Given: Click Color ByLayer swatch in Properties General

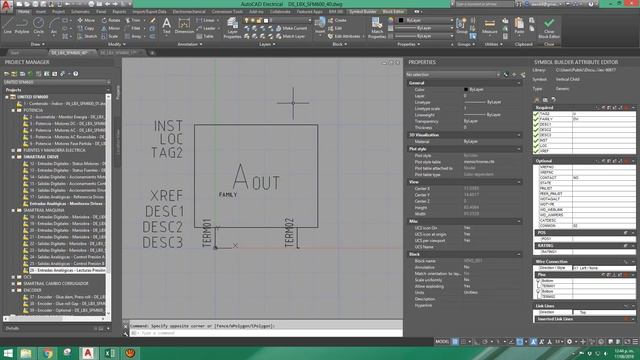Looking at the screenshot, I should (x=466, y=89).
